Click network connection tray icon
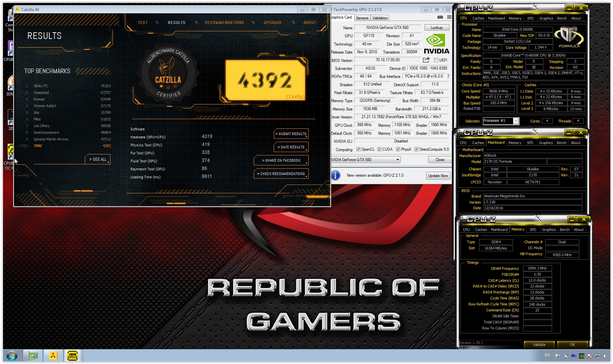Viewport: 613px width, 364px height. (x=597, y=356)
